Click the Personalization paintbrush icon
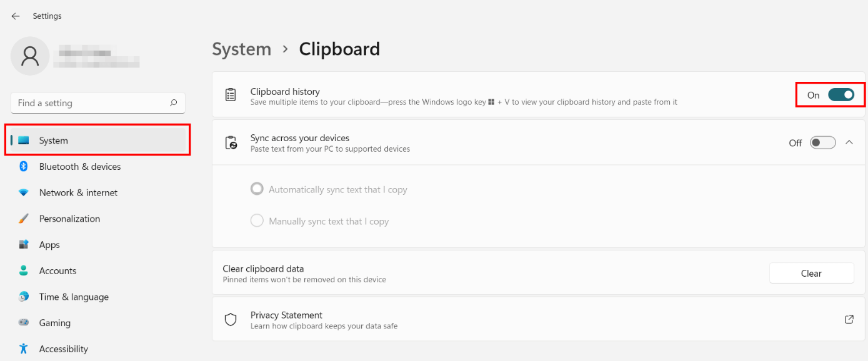 pyautogui.click(x=24, y=219)
